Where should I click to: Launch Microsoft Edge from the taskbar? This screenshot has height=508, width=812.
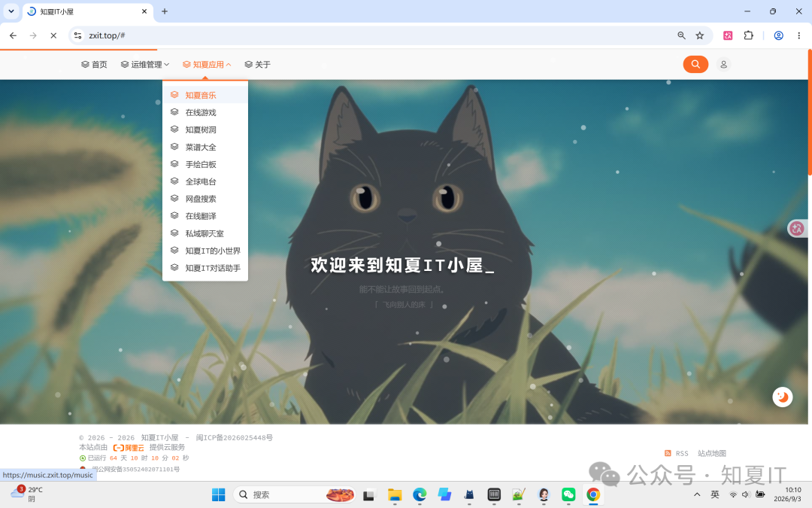[420, 495]
